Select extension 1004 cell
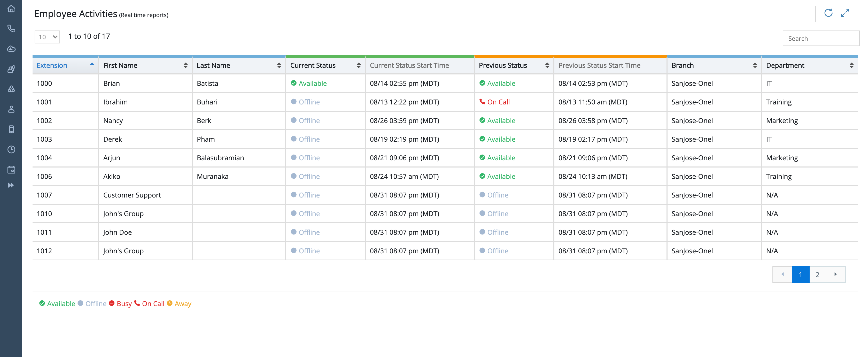This screenshot has width=868, height=357. [x=65, y=158]
